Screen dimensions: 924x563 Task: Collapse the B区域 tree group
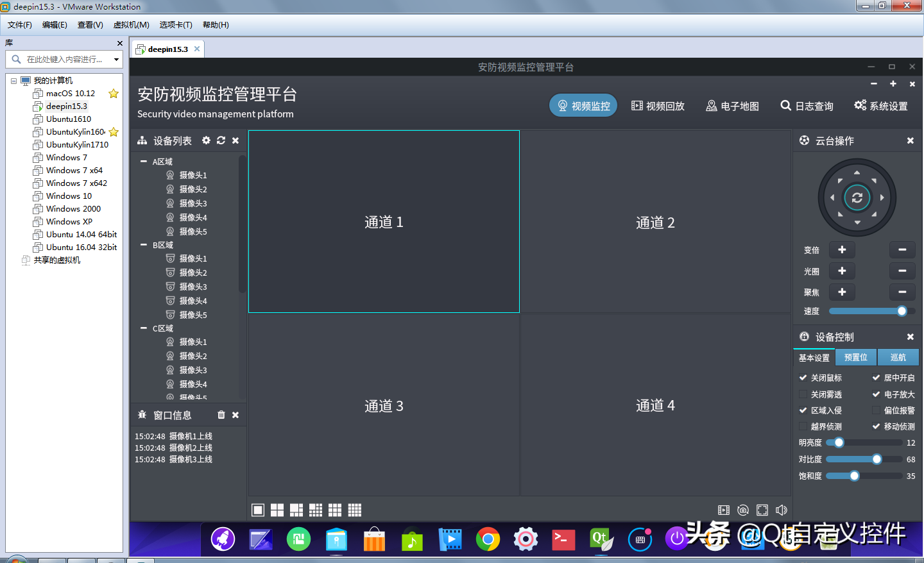coord(144,245)
